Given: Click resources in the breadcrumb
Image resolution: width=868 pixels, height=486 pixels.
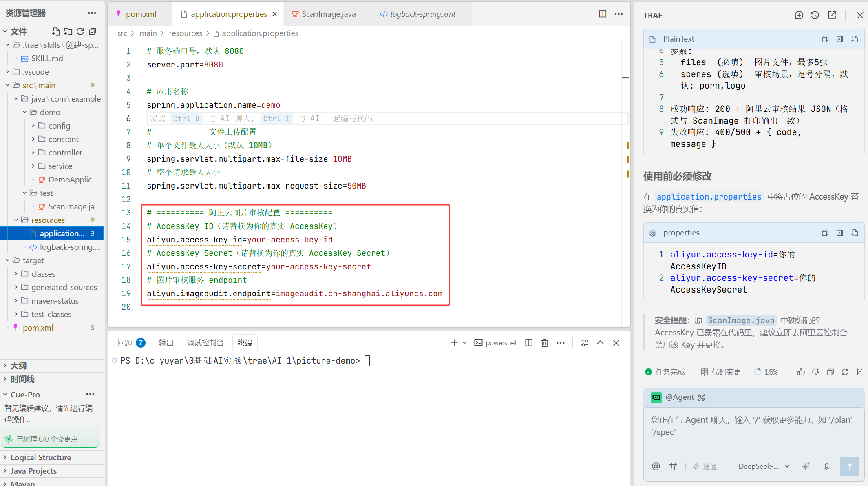Looking at the screenshot, I should tap(186, 33).
